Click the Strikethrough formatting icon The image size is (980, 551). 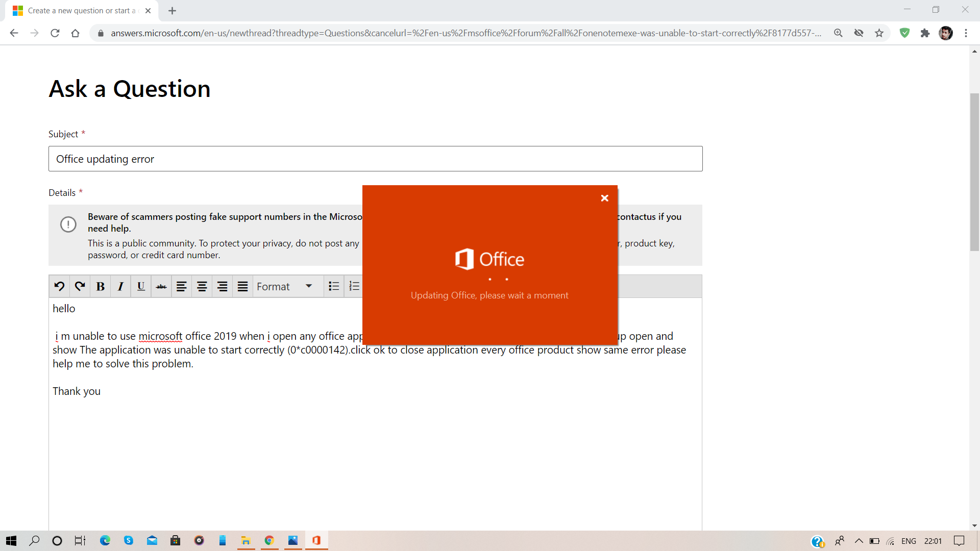[160, 286]
